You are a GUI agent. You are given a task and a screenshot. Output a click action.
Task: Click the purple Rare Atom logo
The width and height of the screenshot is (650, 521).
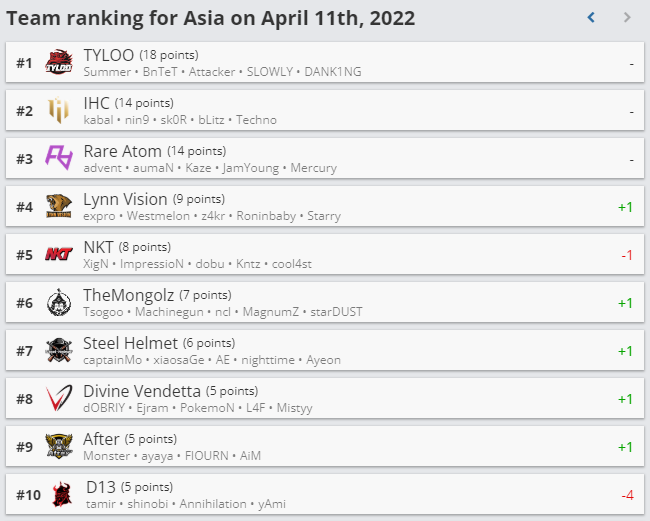point(59,158)
